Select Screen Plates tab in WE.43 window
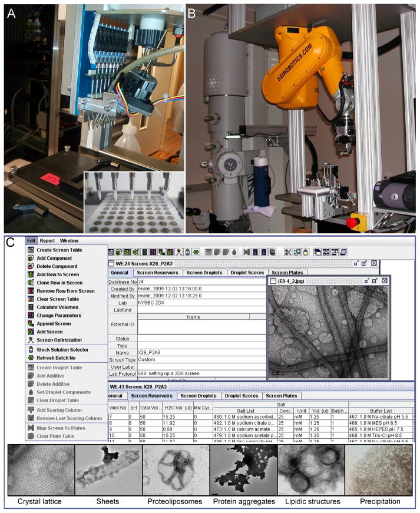The image size is (420, 513). [x=280, y=395]
